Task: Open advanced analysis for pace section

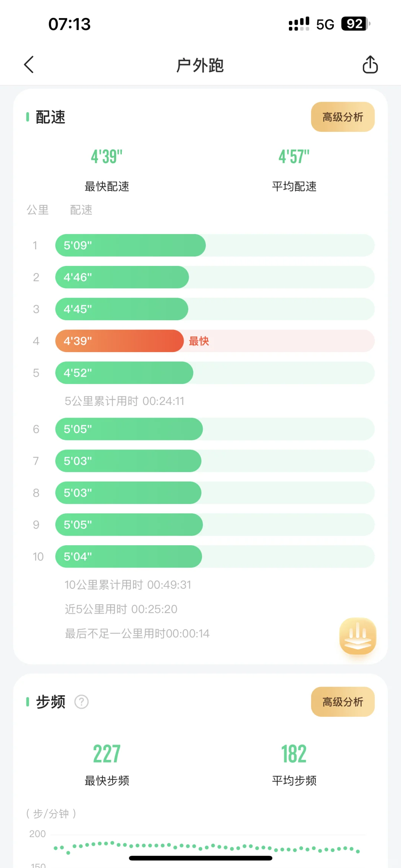Action: pos(343,117)
